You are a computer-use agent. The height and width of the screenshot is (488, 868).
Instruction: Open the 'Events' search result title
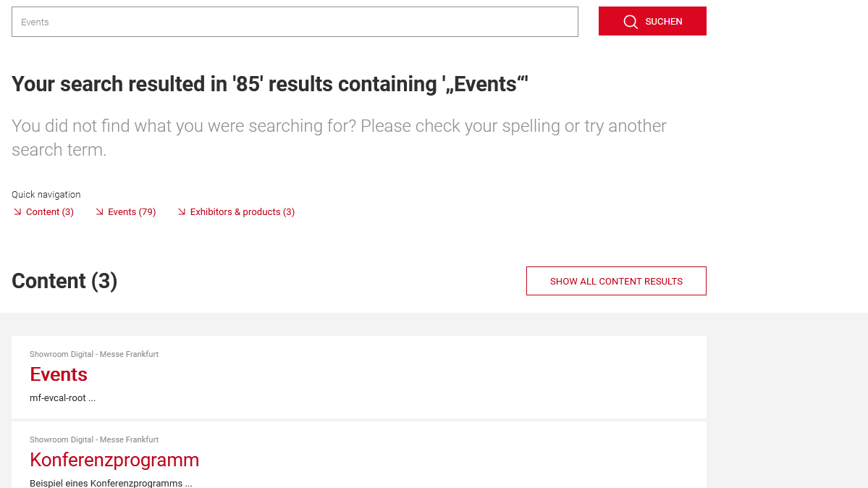click(59, 374)
